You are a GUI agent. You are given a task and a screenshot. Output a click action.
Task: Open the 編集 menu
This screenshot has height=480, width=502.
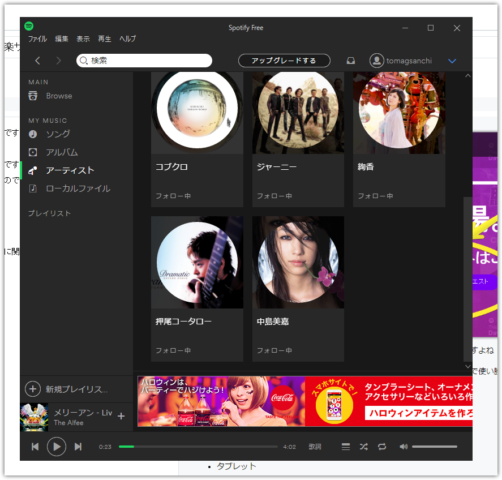click(61, 39)
